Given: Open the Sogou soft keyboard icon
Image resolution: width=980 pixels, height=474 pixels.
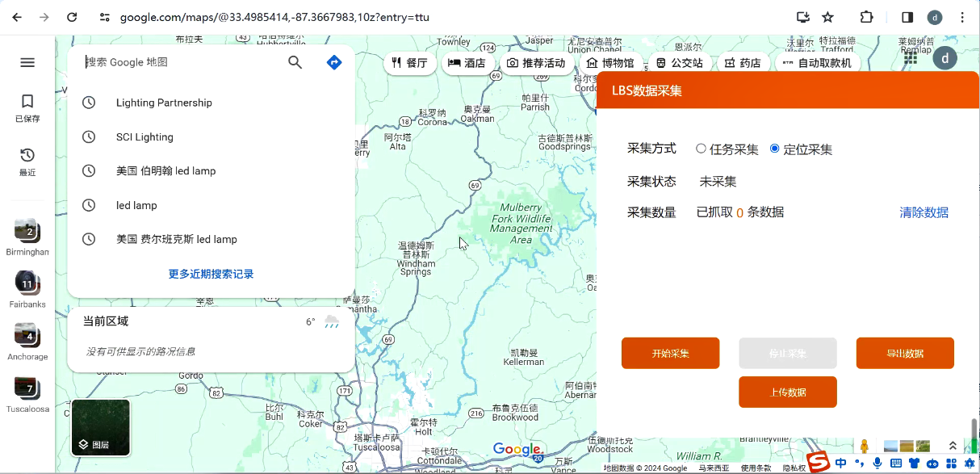Looking at the screenshot, I should pos(896,464).
